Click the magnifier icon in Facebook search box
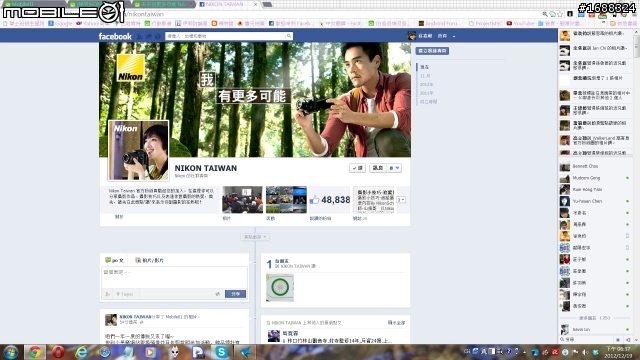Viewport: 640px width, 360px height. [x=289, y=36]
